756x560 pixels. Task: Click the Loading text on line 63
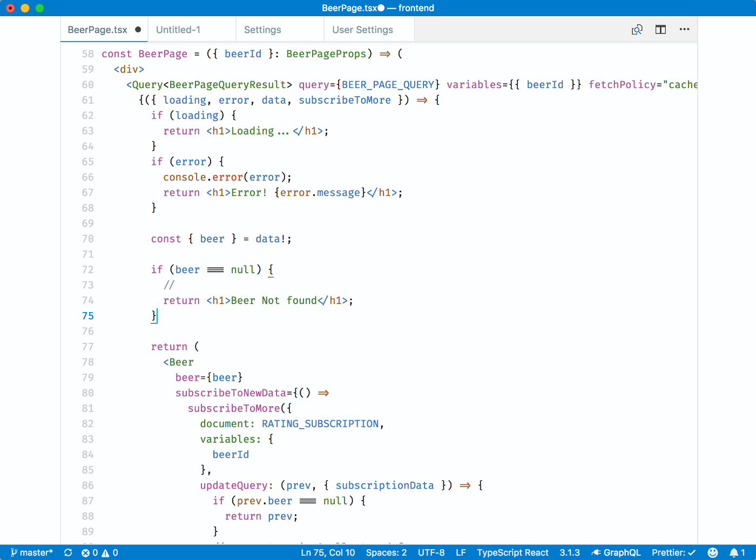[x=260, y=131]
